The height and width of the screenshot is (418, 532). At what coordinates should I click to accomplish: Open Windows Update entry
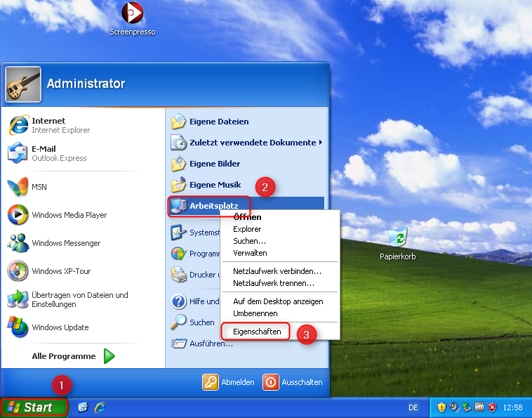click(x=60, y=327)
